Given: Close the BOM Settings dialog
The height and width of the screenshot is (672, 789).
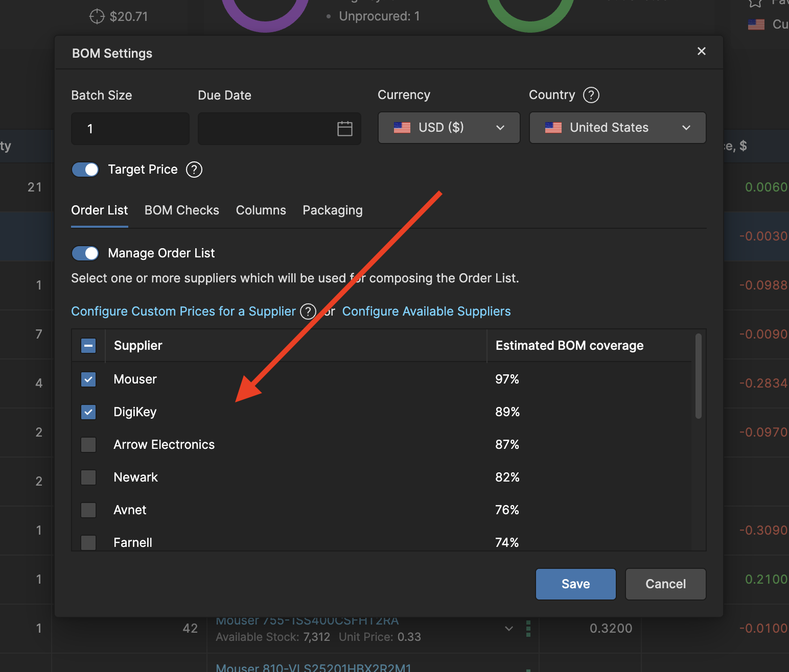Looking at the screenshot, I should pos(701,51).
